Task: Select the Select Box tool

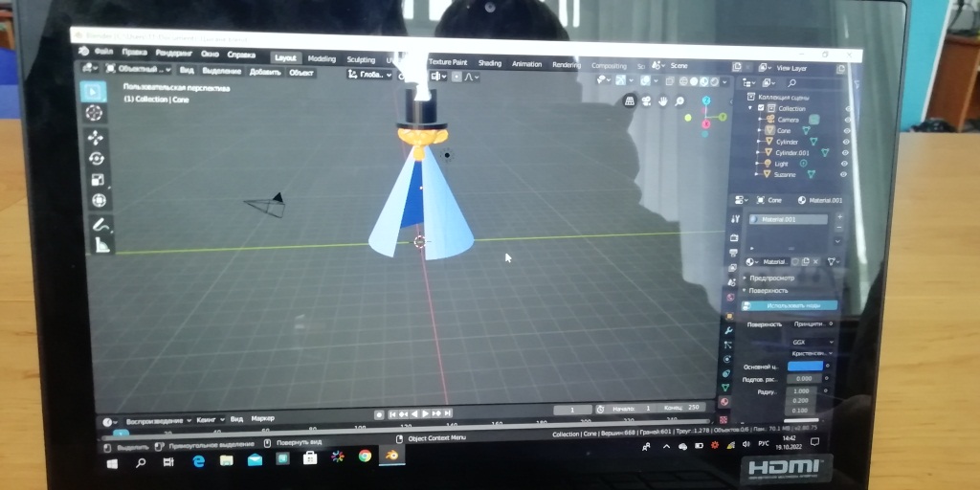Action: pos(93,92)
